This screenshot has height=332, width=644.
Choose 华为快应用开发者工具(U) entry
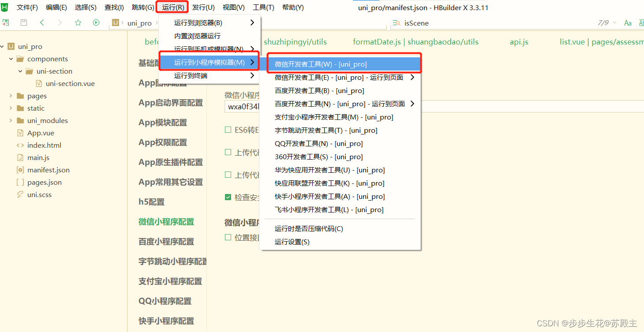tap(340, 170)
